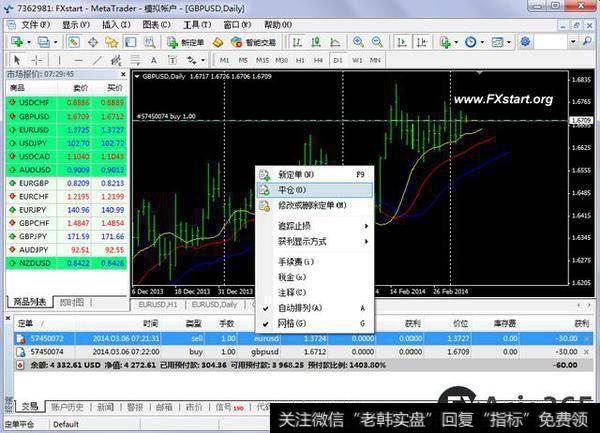Open the 插入 menu

coord(116,25)
